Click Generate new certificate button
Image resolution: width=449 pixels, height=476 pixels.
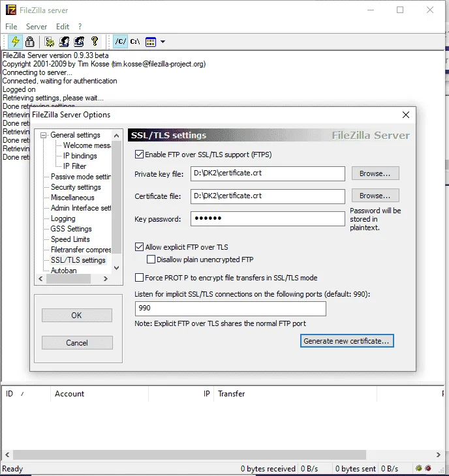tap(347, 341)
